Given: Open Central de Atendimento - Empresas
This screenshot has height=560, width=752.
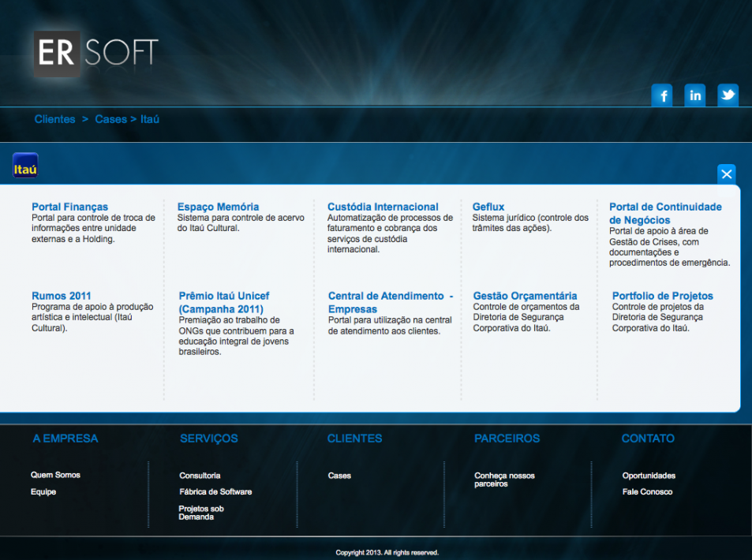Looking at the screenshot, I should pos(391,303).
